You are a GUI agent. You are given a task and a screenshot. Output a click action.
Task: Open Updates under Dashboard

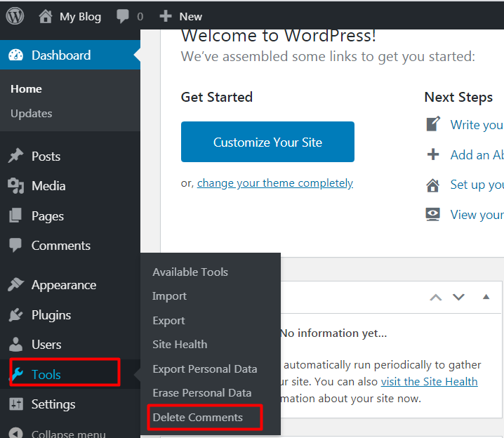coord(31,114)
